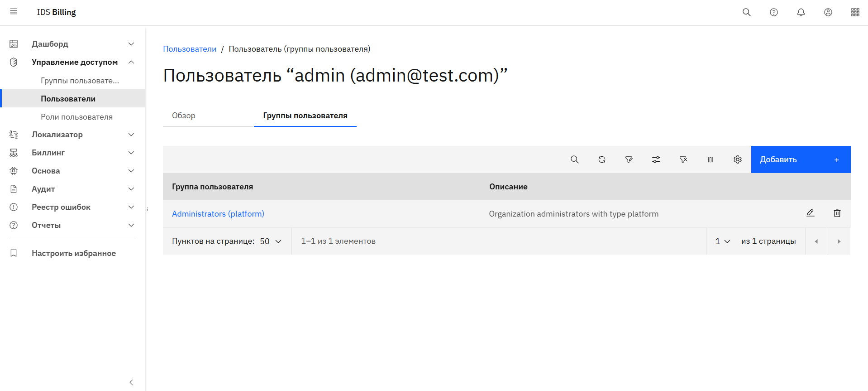Open the app switcher grid icon
This screenshot has width=868, height=391.
[x=855, y=12]
